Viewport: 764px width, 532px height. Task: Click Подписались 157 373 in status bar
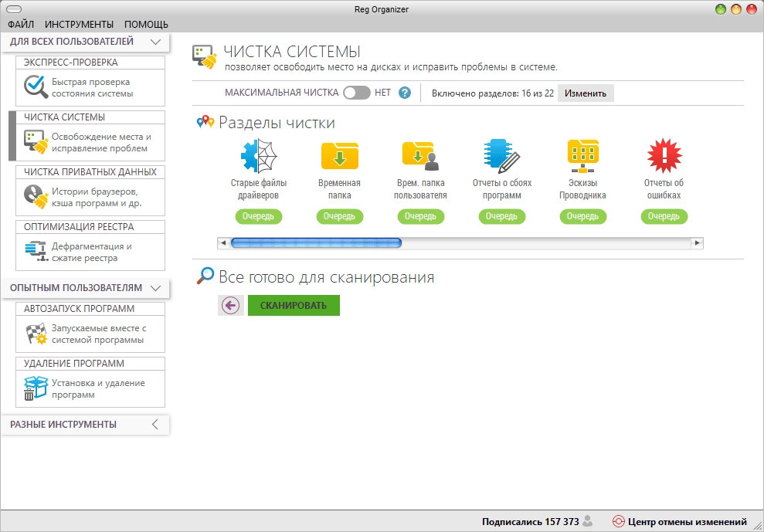pyautogui.click(x=530, y=522)
